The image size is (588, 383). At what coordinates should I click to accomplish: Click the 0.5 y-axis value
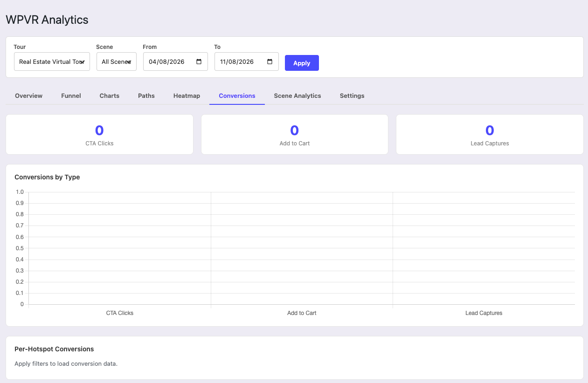(x=20, y=248)
